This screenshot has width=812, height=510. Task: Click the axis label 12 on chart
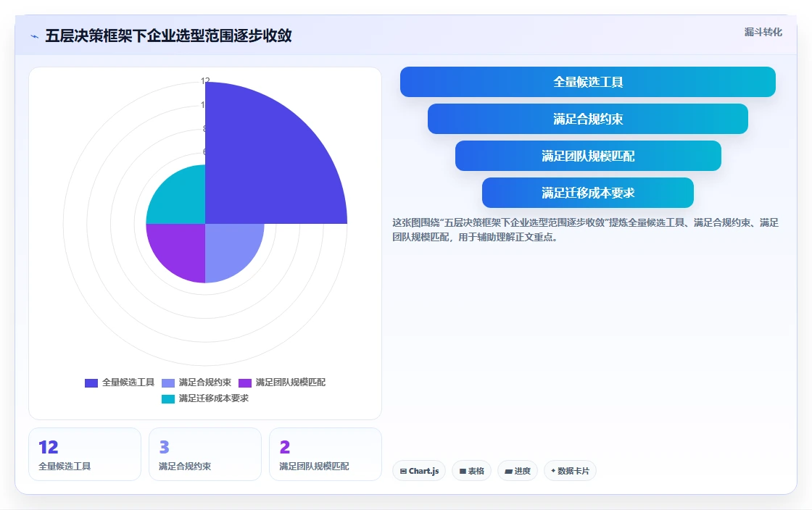[205, 80]
